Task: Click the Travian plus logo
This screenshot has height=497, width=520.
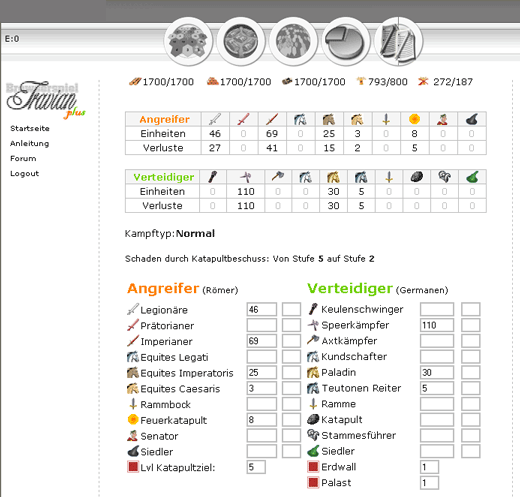Action: [46, 100]
